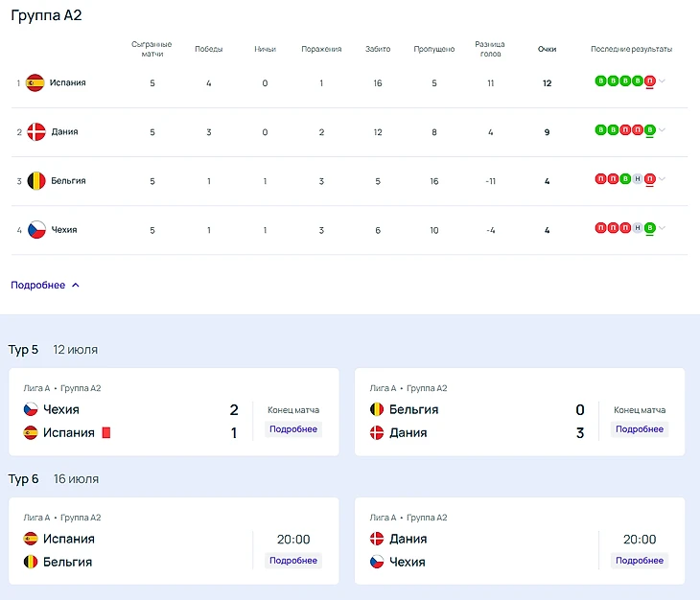This screenshot has height=600, width=700.
Task: Expand the last results chevron for Испания
Action: click(x=662, y=81)
